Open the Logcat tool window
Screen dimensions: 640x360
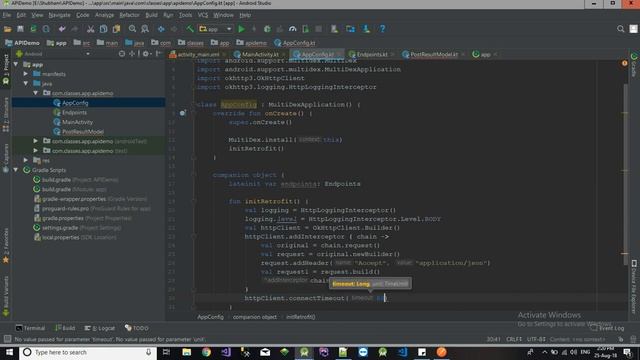(100, 328)
